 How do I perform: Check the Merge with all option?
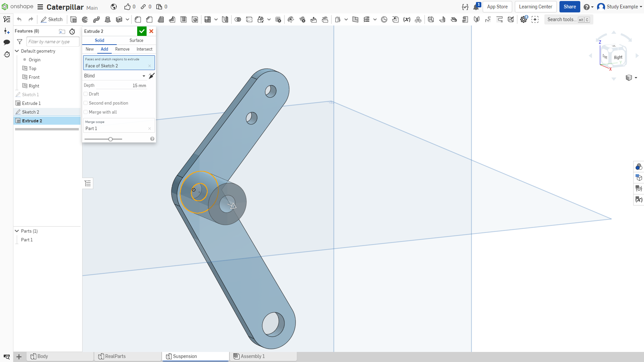pyautogui.click(x=86, y=112)
